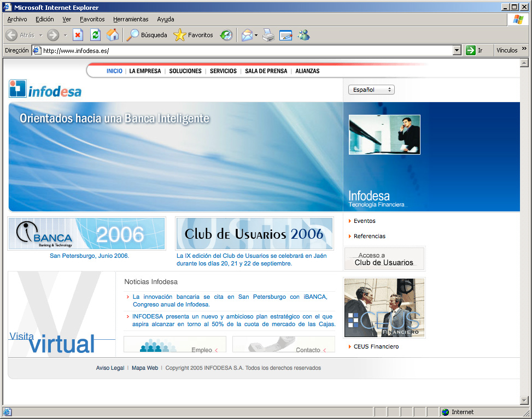Click the Refresh page icon
Image resolution: width=532 pixels, height=419 pixels.
pyautogui.click(x=95, y=35)
